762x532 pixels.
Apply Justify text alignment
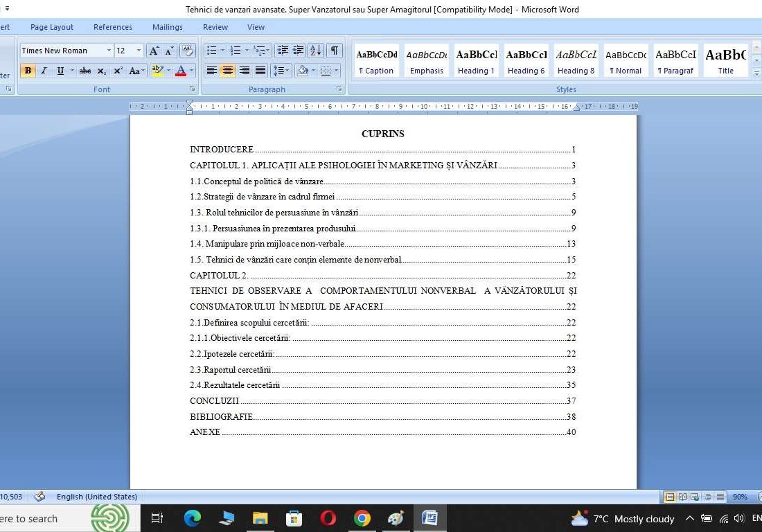pyautogui.click(x=260, y=71)
